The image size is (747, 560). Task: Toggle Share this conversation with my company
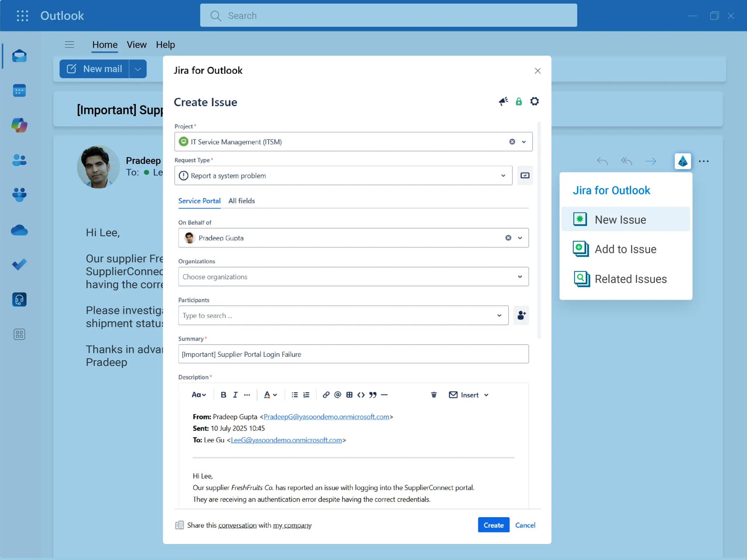point(243,525)
